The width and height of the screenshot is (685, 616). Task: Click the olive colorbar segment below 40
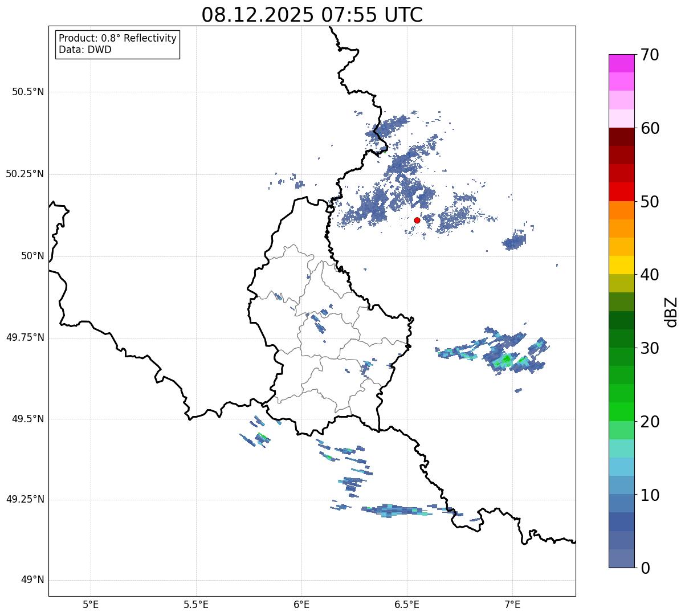[622, 284]
